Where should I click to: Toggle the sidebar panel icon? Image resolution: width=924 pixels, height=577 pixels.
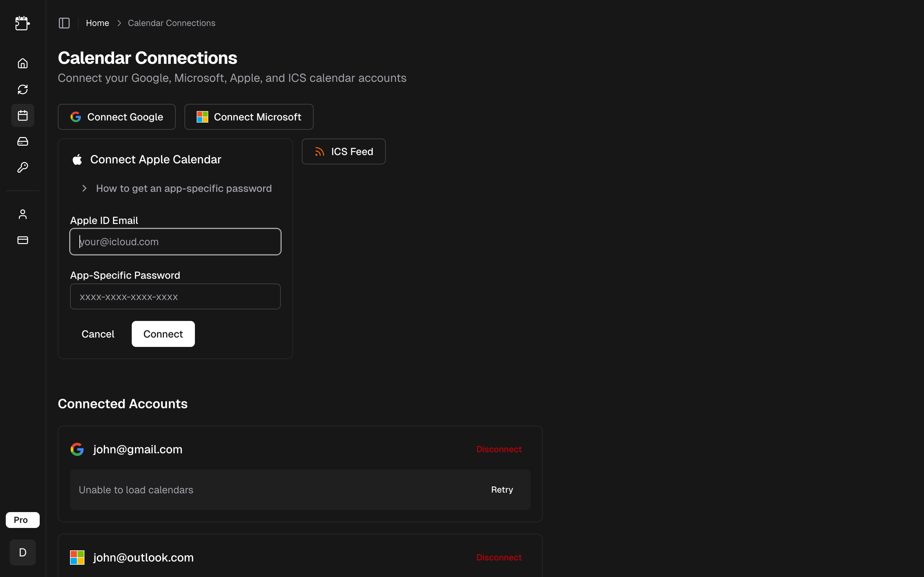tap(64, 23)
